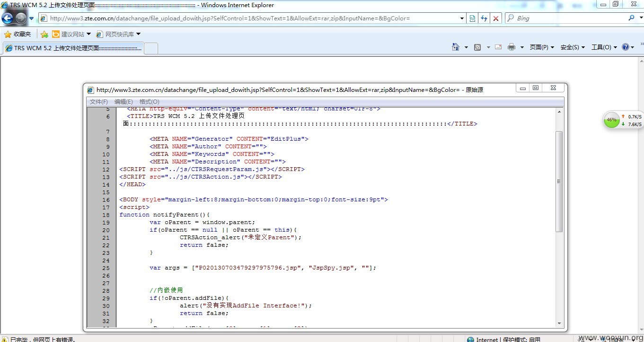The width and height of the screenshot is (644, 342).
Task: Click the ../js/CTRSAction.js script line
Action: point(200,177)
